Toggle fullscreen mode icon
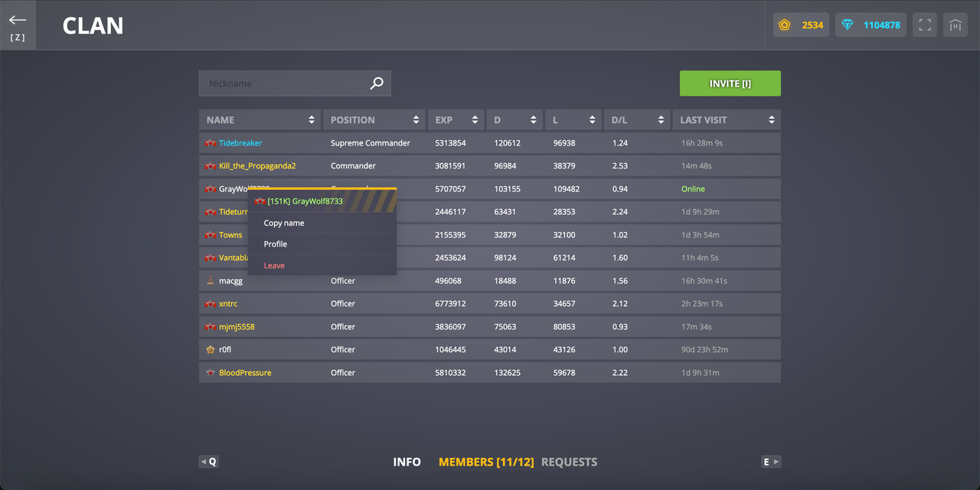The width and height of the screenshot is (980, 490). [925, 25]
